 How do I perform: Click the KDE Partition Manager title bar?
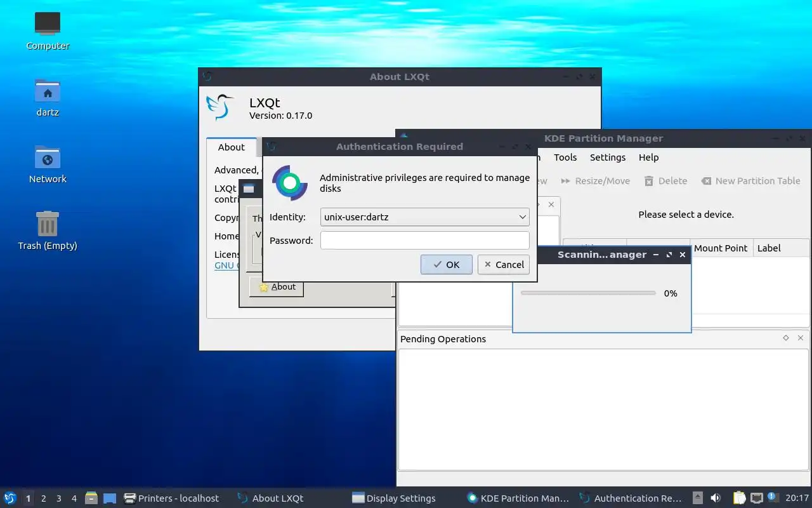[x=603, y=138]
